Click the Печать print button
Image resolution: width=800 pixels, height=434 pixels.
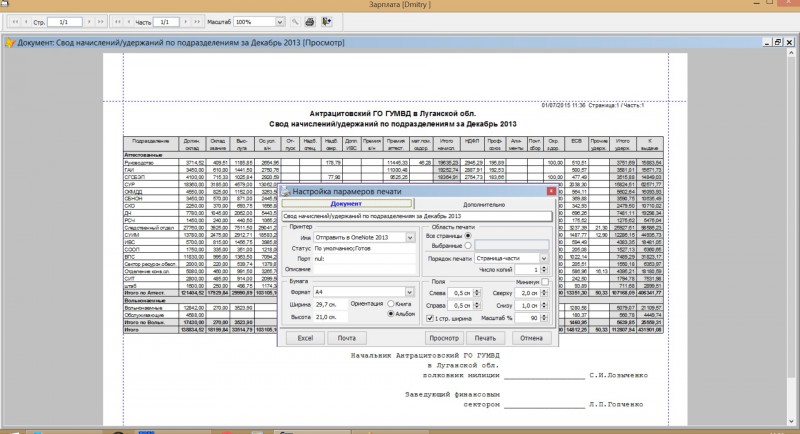[x=485, y=338]
